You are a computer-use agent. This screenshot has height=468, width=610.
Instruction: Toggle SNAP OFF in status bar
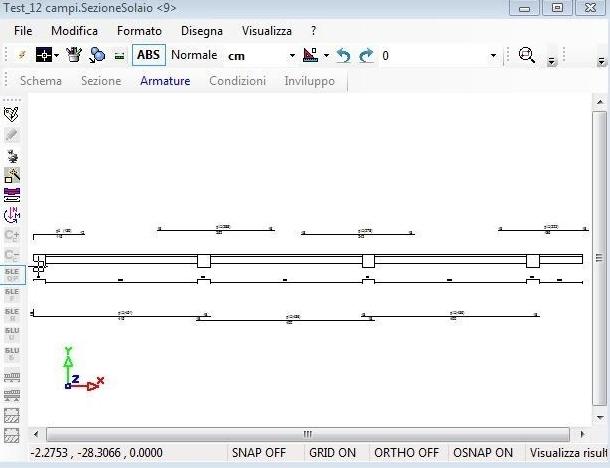click(259, 453)
